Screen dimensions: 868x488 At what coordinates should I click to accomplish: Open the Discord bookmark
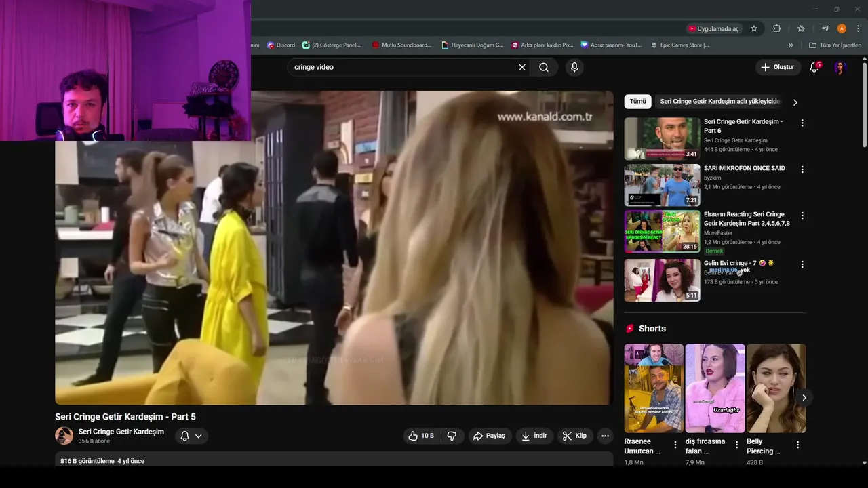tap(281, 45)
